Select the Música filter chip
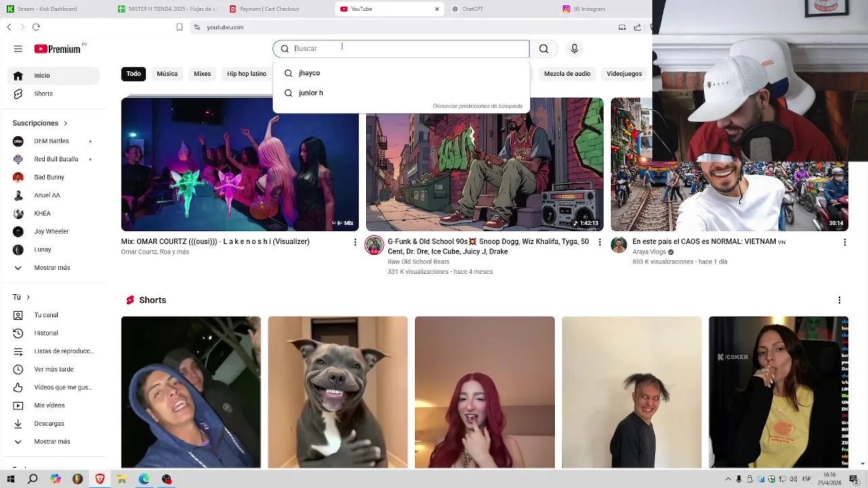 (x=167, y=74)
